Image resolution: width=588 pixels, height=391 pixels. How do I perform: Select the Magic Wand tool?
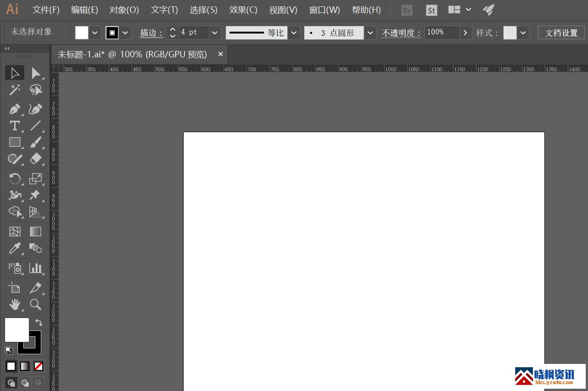pyautogui.click(x=15, y=90)
